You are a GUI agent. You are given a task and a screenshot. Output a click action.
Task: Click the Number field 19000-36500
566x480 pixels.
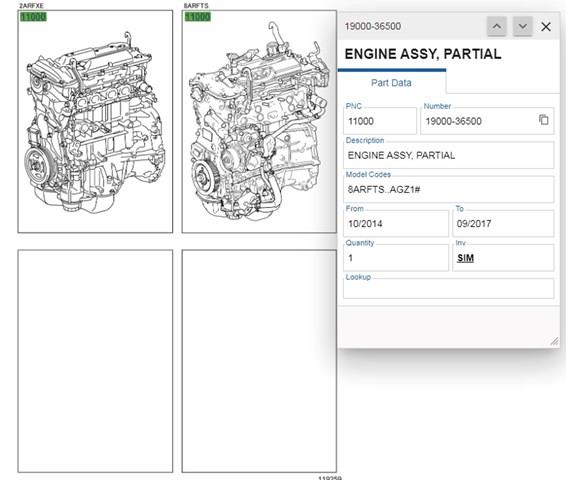[x=487, y=121]
